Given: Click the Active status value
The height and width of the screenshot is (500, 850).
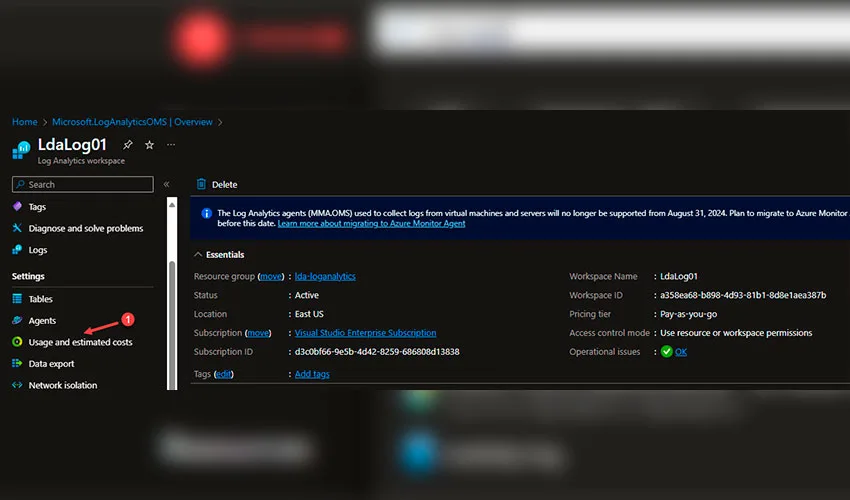Looking at the screenshot, I should coord(307,296).
